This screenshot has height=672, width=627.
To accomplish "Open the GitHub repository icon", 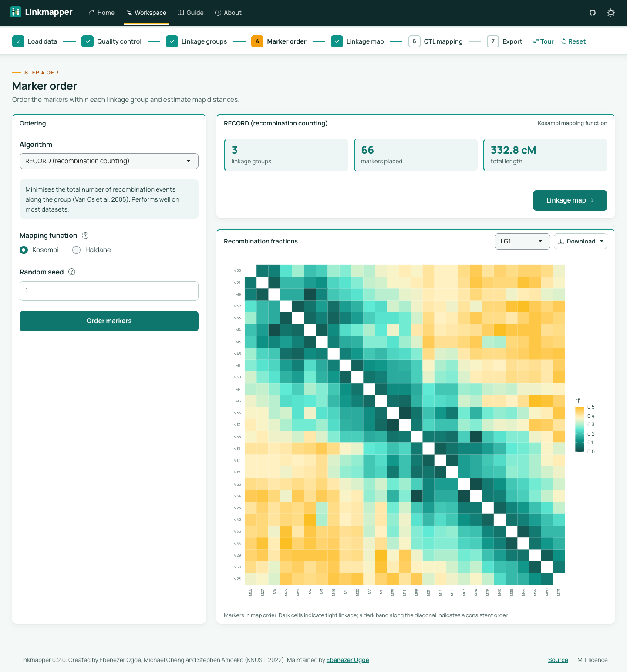I will pos(593,13).
